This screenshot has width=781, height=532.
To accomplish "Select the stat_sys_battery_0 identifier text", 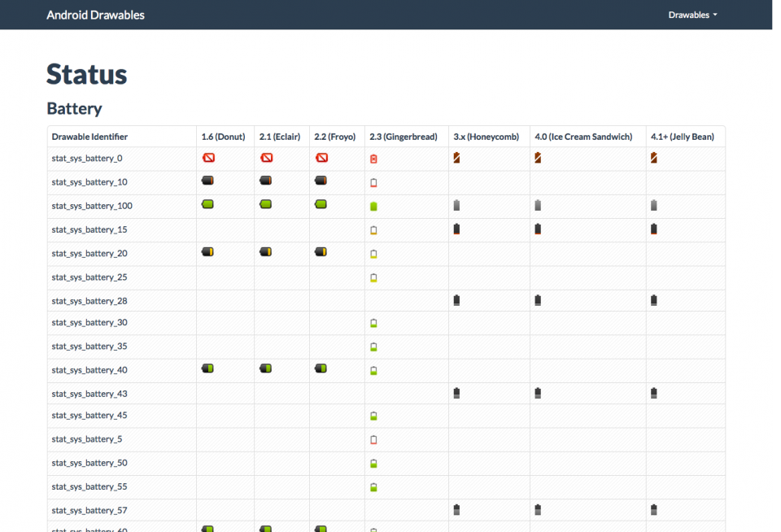I will coord(87,159).
